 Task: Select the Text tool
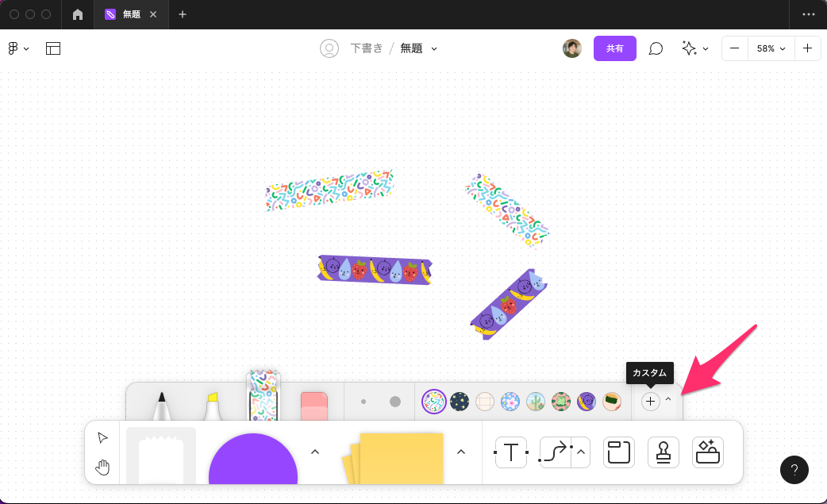[511, 452]
